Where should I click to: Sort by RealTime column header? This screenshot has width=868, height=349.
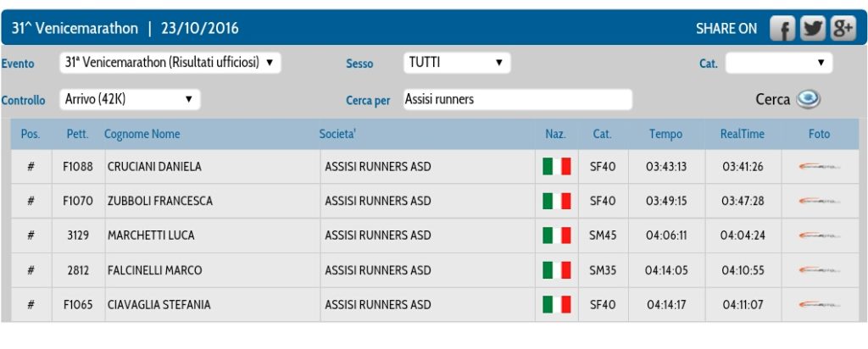743,134
